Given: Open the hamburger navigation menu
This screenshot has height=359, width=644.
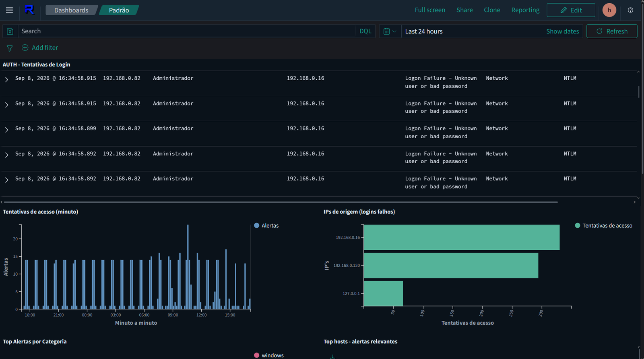Looking at the screenshot, I should [x=9, y=10].
